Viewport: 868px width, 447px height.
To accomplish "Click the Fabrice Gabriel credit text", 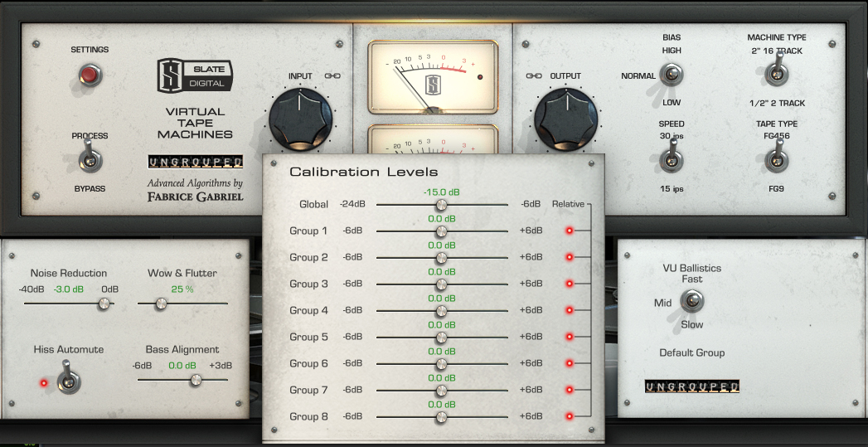I will click(x=196, y=196).
